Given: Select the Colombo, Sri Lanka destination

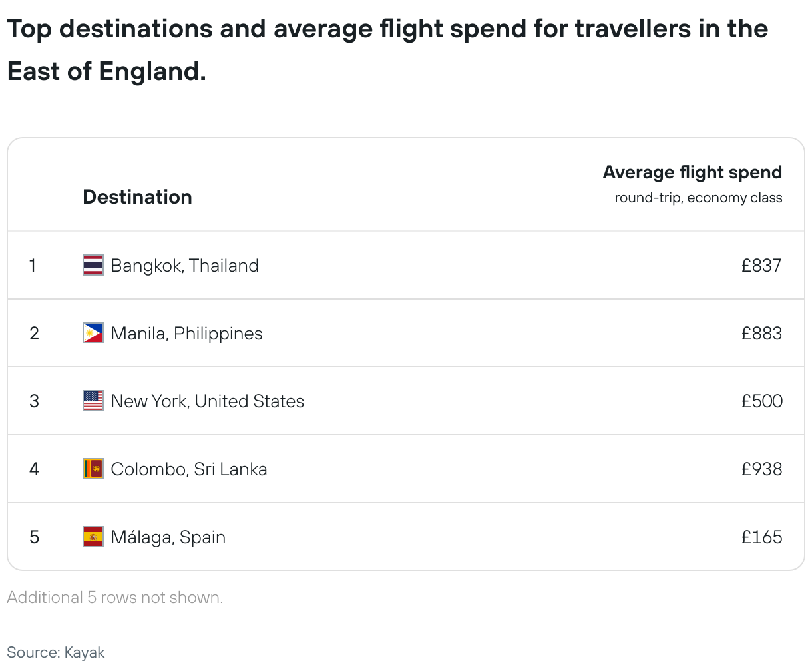Looking at the screenshot, I should 188,469.
